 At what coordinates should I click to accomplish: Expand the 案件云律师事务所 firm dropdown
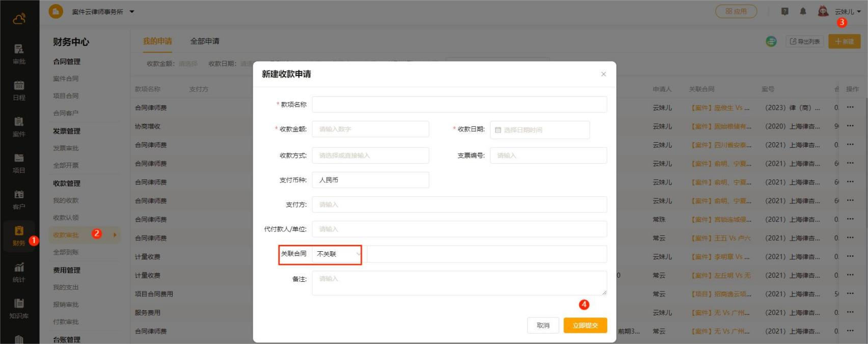pos(132,11)
